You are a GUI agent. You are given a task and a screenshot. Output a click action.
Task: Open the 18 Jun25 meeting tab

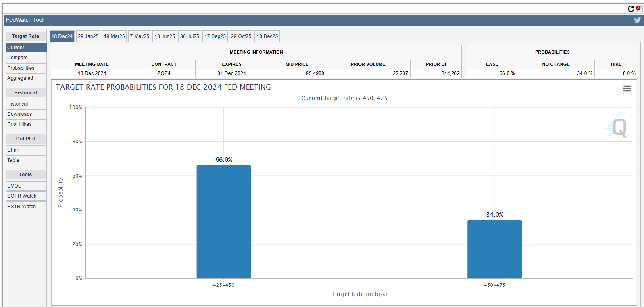[165, 36]
